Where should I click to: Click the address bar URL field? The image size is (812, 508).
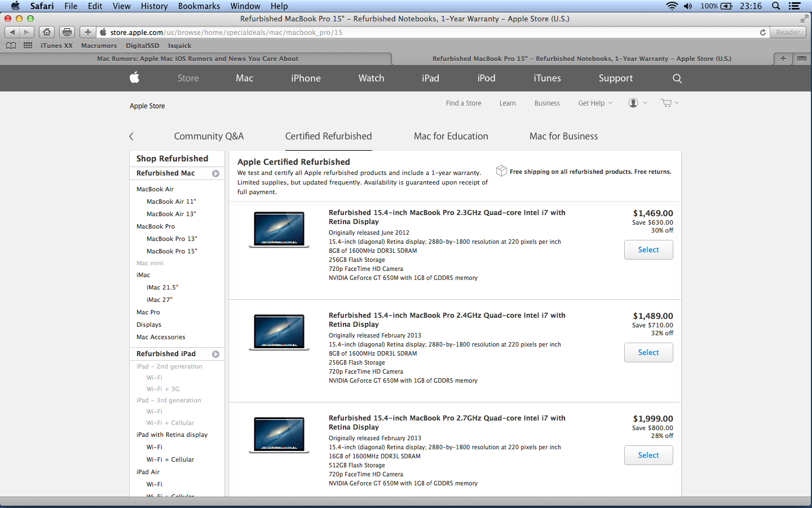pos(432,32)
